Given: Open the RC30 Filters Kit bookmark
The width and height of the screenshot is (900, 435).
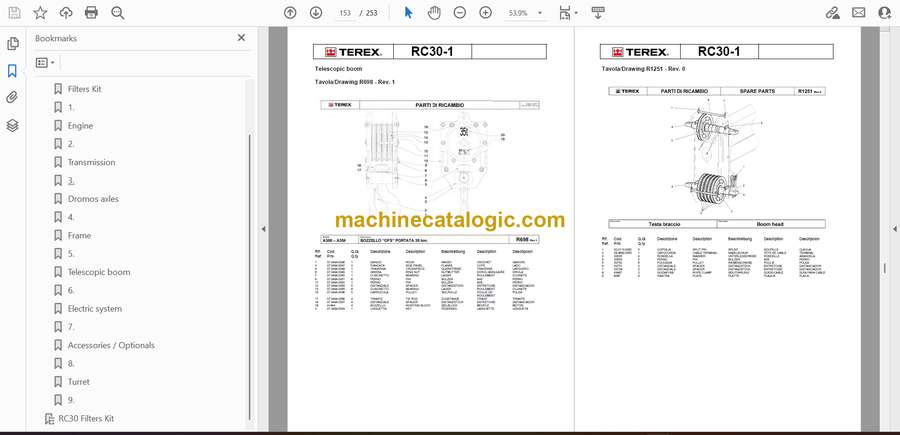Looking at the screenshot, I should [86, 418].
